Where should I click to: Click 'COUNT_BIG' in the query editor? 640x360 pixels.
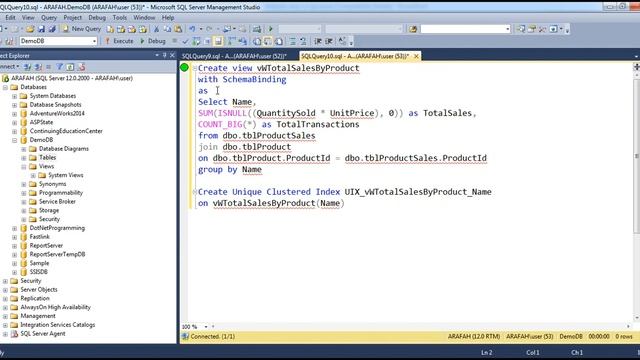point(220,124)
